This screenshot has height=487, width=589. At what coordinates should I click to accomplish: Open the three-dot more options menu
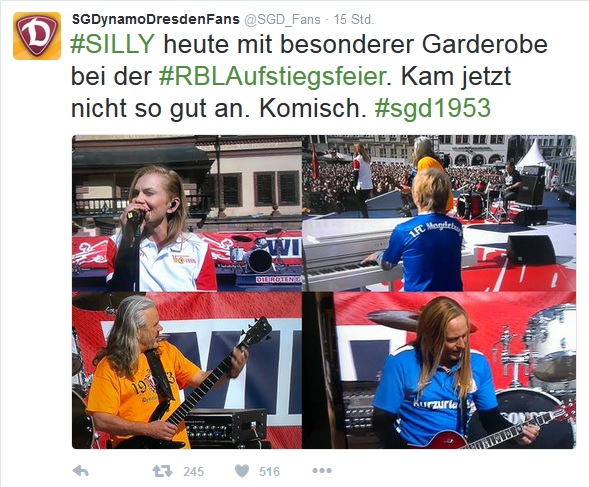click(322, 470)
